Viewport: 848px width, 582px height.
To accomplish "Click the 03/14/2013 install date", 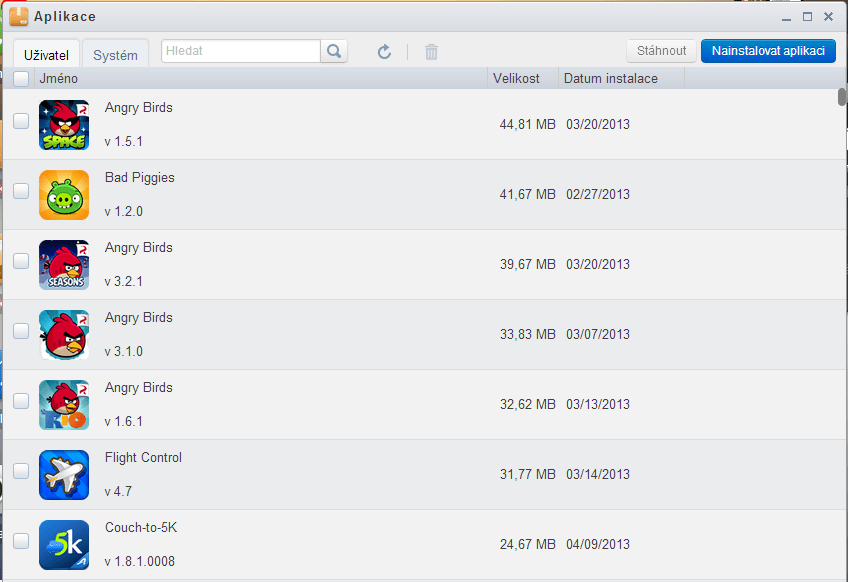I will point(598,474).
